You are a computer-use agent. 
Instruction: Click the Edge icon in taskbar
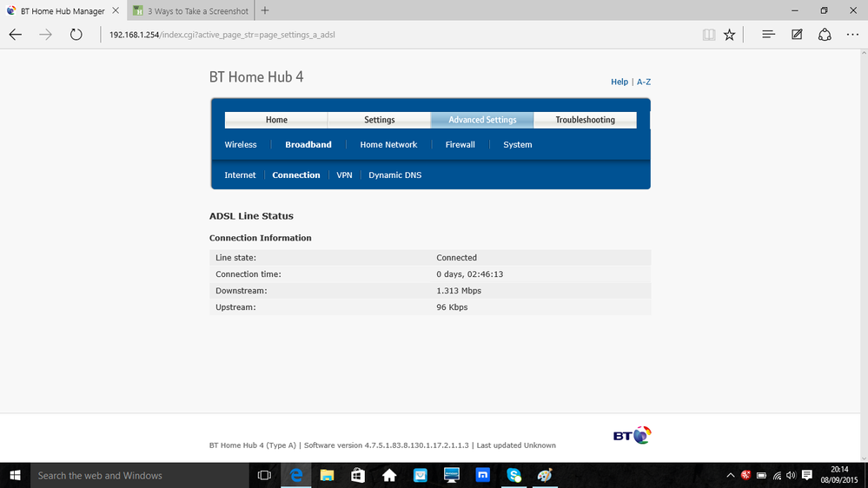pos(296,475)
